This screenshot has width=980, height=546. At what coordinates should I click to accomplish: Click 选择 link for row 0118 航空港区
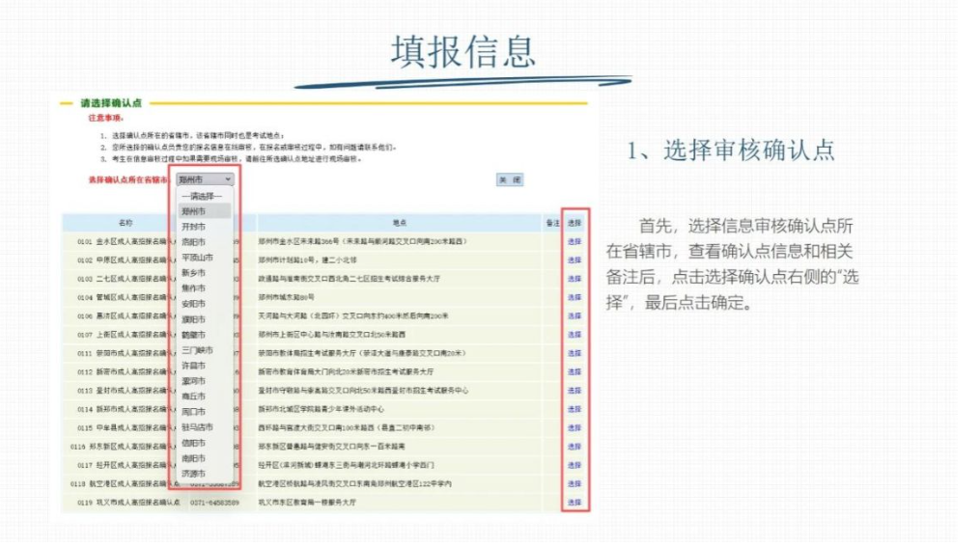tap(574, 484)
